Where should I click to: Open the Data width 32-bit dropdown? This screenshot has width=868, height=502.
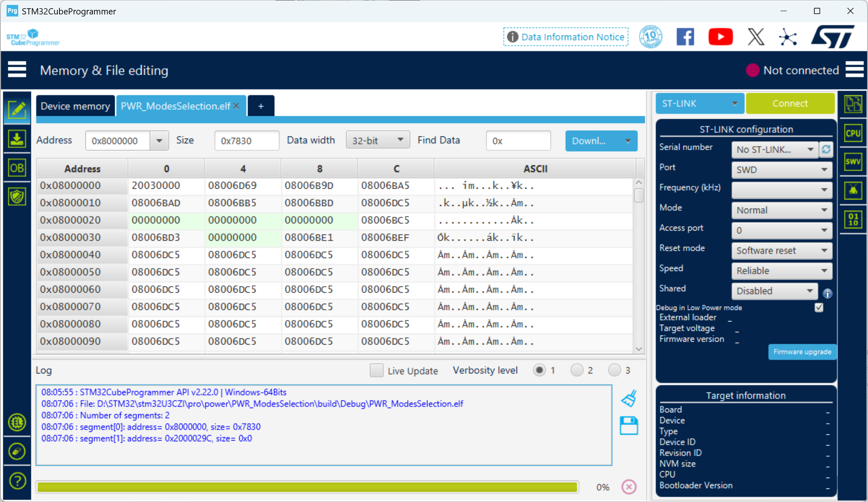pos(377,140)
